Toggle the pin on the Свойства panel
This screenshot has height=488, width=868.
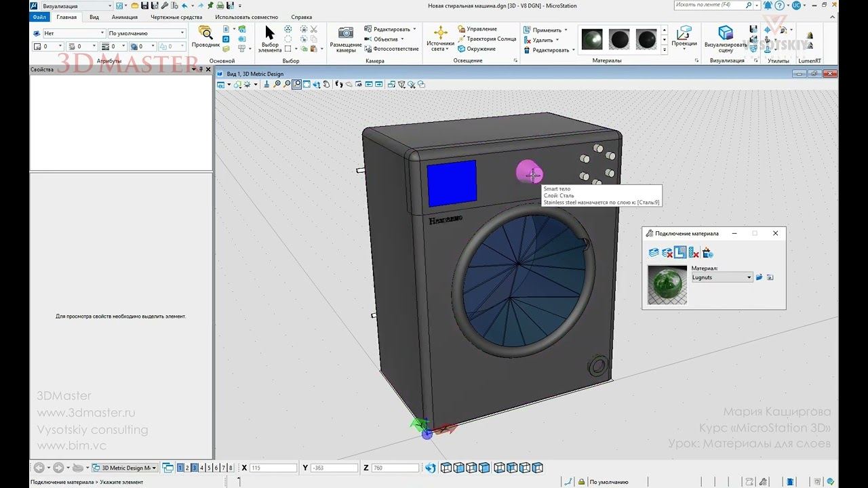click(201, 69)
